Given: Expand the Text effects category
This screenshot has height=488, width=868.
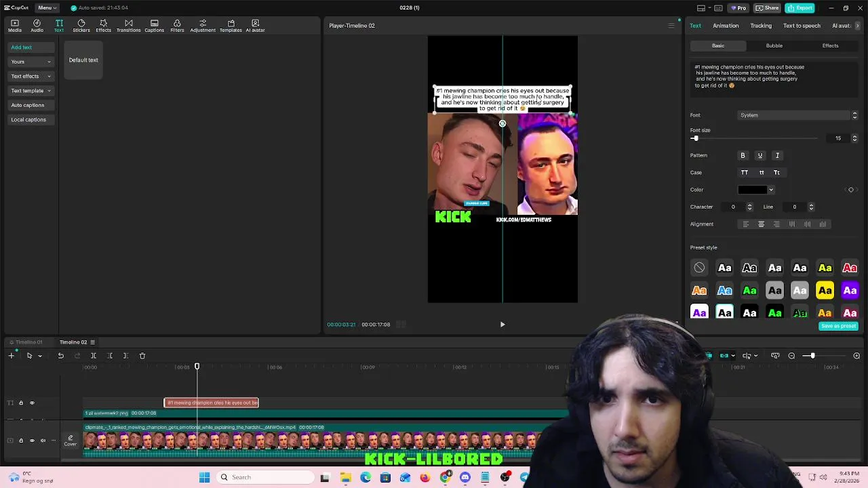Looking at the screenshot, I should point(31,76).
